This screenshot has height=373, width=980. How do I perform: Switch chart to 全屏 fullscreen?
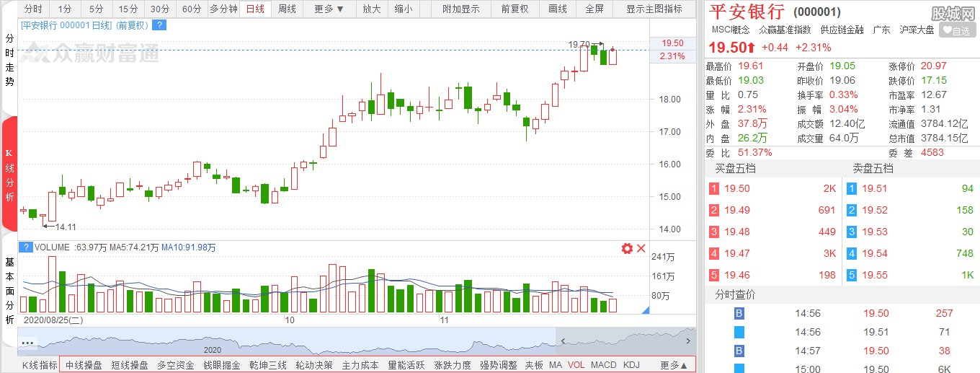[594, 9]
